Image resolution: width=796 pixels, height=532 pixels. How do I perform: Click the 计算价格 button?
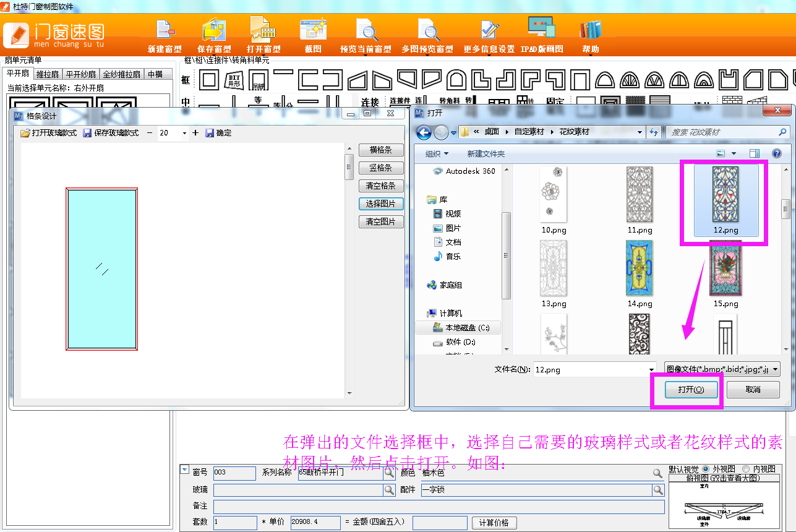(x=494, y=523)
